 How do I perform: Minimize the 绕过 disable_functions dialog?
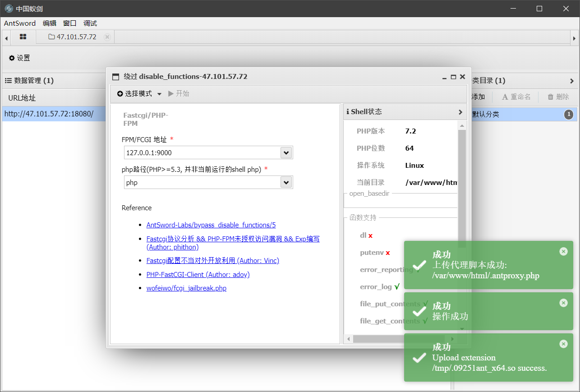click(x=445, y=77)
